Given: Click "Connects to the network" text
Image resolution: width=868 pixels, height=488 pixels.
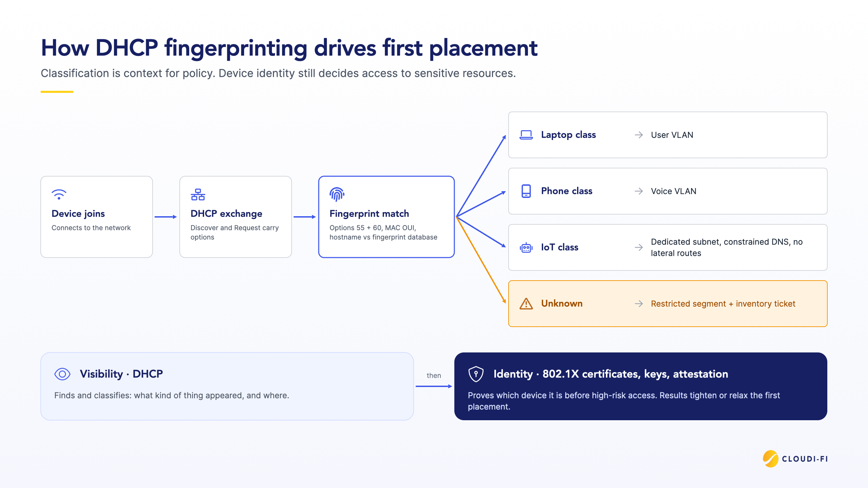Looking at the screenshot, I should tap(91, 228).
